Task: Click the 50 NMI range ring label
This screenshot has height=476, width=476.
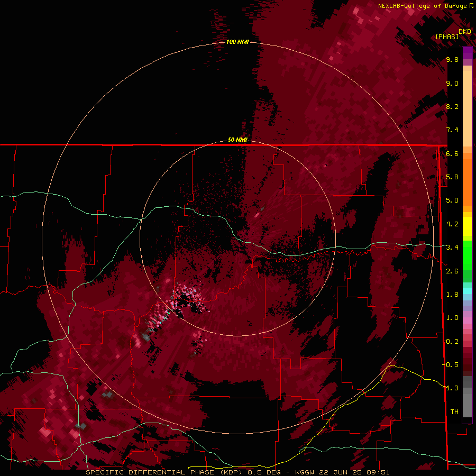Action: [x=237, y=140]
